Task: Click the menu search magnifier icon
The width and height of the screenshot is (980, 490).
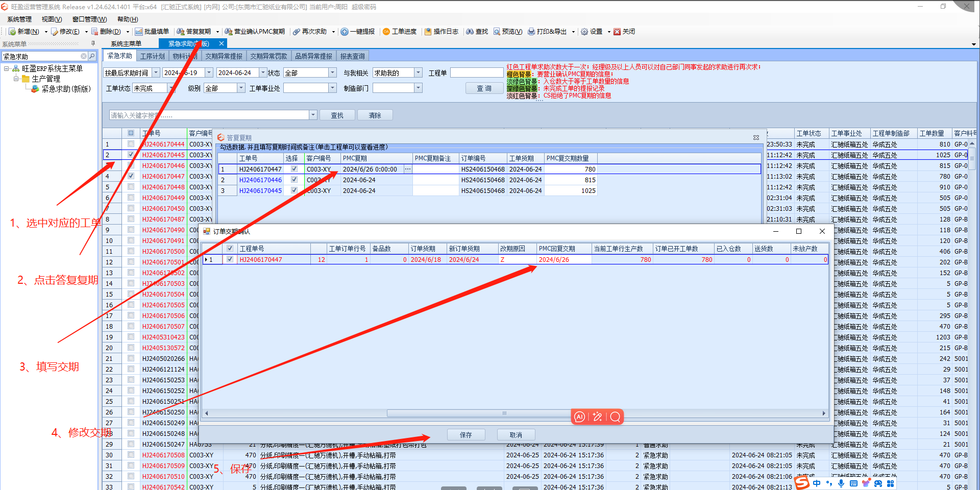Action: 92,56
